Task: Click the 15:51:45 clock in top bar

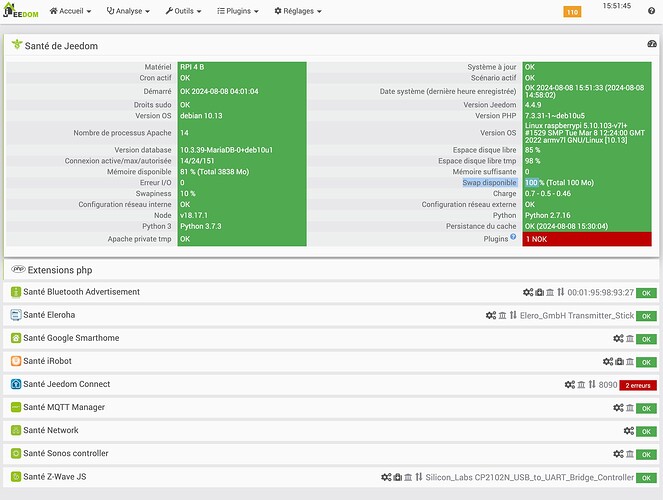Action: pyautogui.click(x=616, y=6)
